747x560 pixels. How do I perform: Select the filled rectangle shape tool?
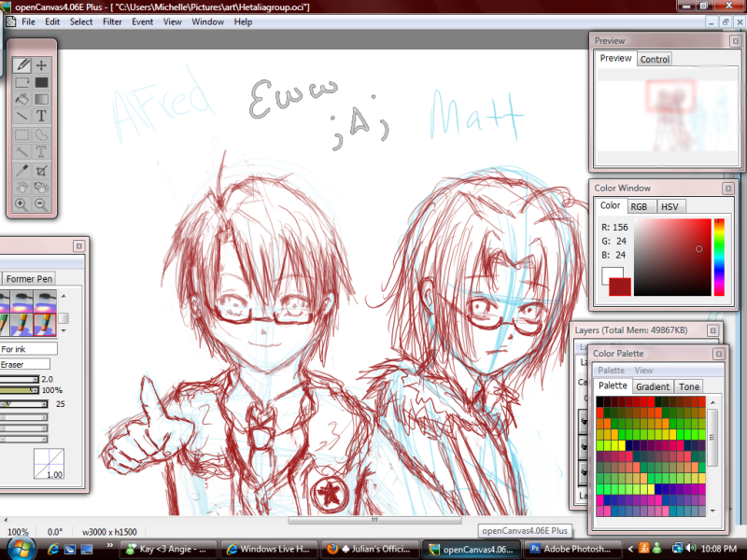click(x=41, y=82)
